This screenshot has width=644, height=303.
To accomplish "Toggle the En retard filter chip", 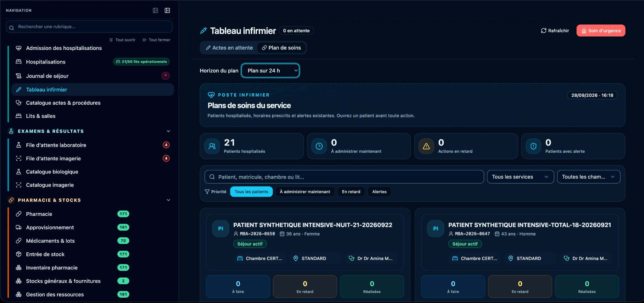I will pos(351,192).
